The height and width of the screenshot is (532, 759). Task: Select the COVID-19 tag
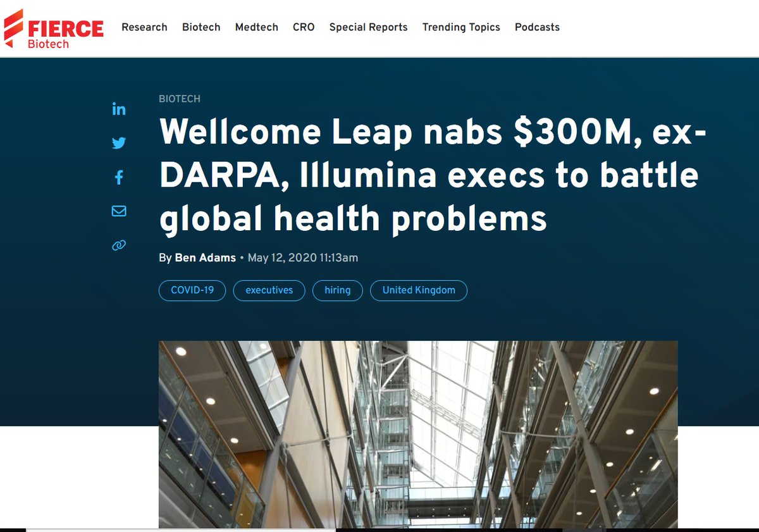point(192,290)
